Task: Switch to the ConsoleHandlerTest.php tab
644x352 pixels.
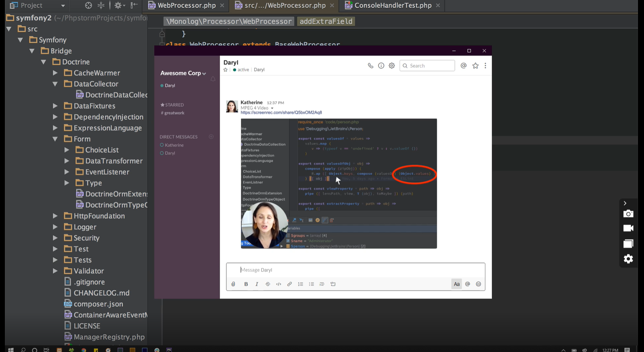Action: click(392, 5)
